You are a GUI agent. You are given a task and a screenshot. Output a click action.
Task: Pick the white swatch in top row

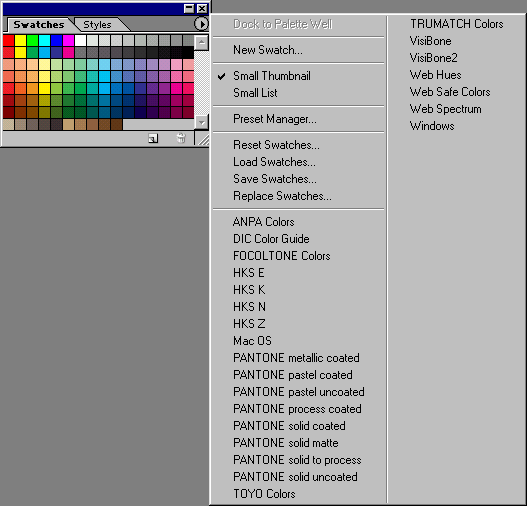click(80, 40)
